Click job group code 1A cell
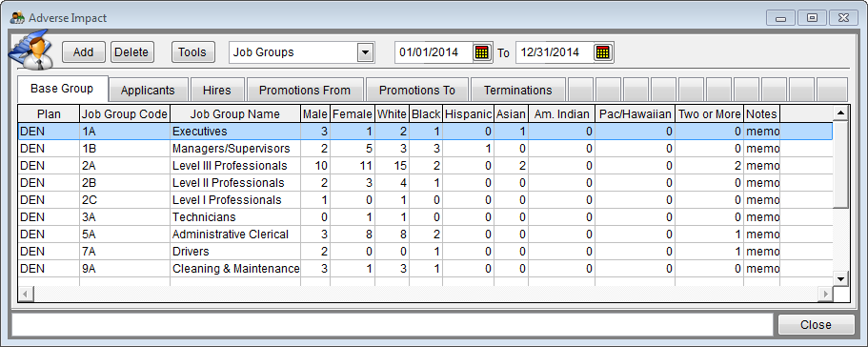This screenshot has width=868, height=347. click(125, 132)
